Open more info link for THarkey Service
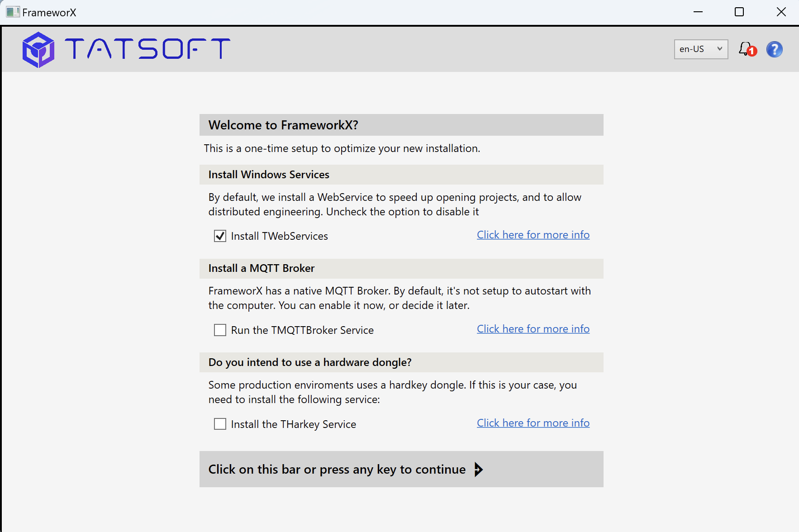 click(x=533, y=423)
